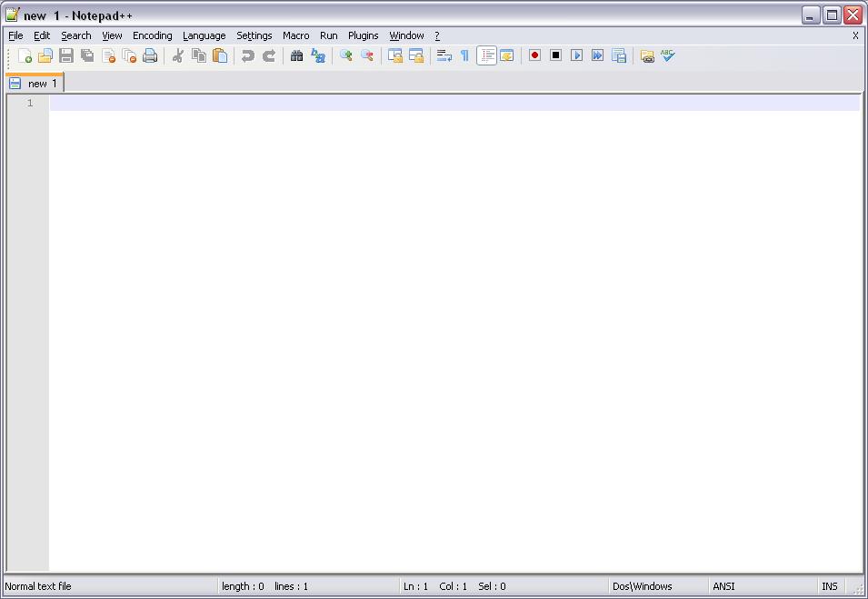Click the Notepad++ title bar app icon

(13, 15)
